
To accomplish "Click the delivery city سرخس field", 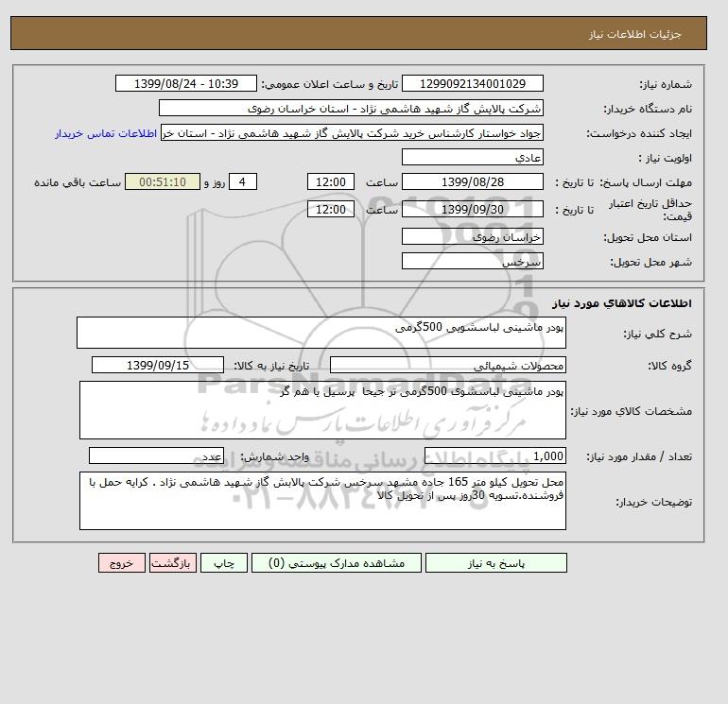I will (472, 261).
